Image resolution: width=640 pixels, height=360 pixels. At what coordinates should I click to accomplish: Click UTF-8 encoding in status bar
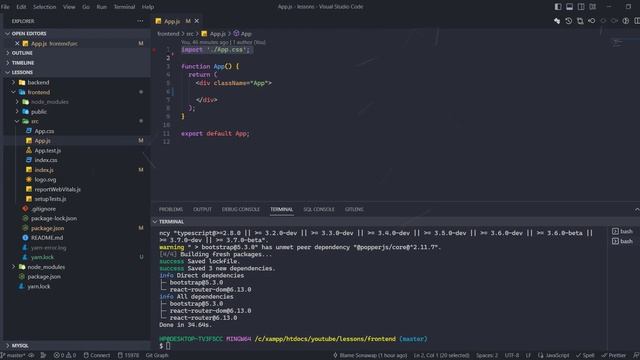tap(512, 355)
